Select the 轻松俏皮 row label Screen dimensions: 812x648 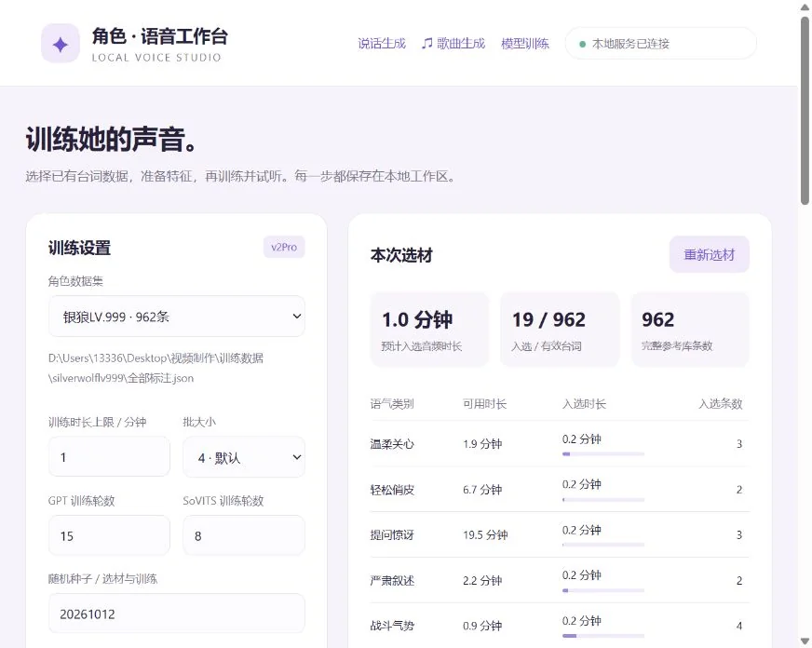click(x=392, y=489)
